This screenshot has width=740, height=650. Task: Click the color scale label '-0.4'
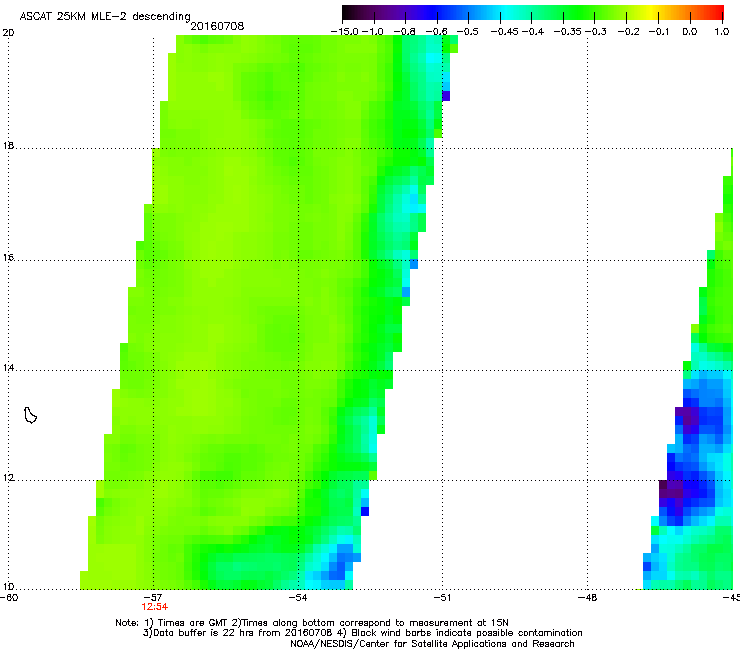click(532, 32)
